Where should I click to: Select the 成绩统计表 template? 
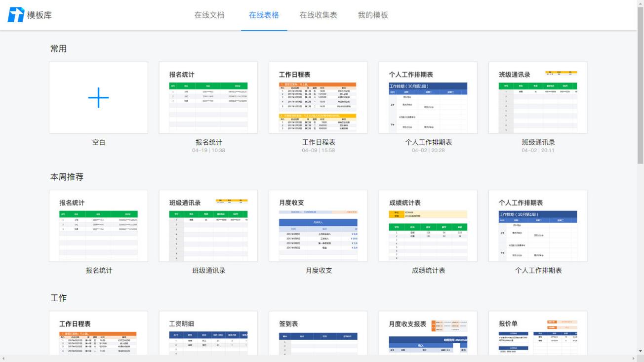click(x=428, y=227)
